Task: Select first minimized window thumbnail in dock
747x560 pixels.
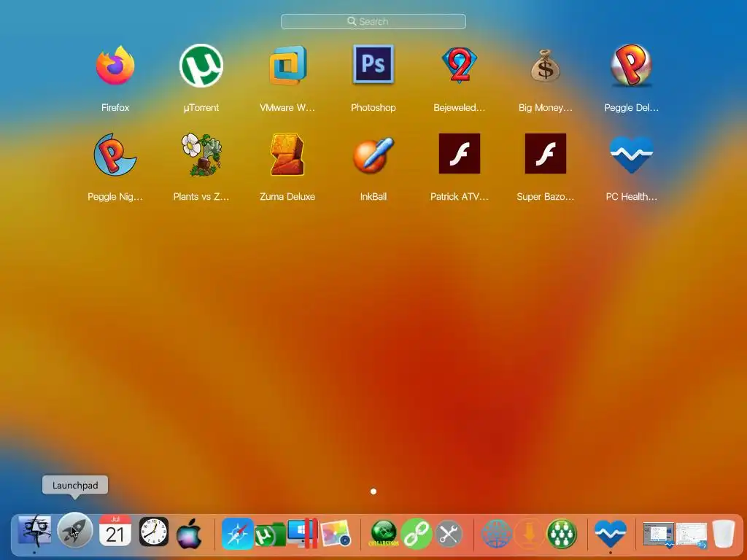Action: click(659, 534)
